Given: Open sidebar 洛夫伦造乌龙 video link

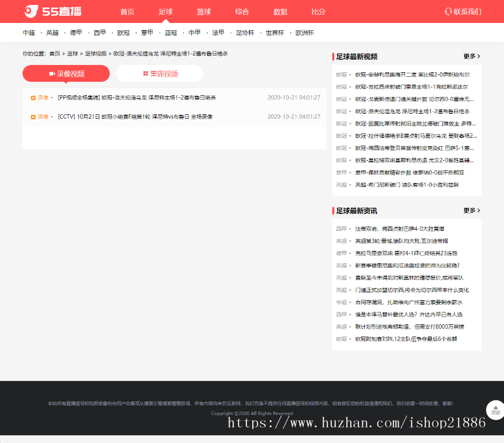Looking at the screenshot, I should (412, 111).
